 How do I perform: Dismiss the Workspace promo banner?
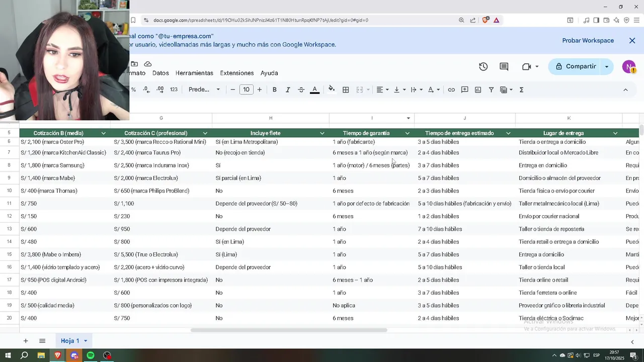click(x=632, y=40)
